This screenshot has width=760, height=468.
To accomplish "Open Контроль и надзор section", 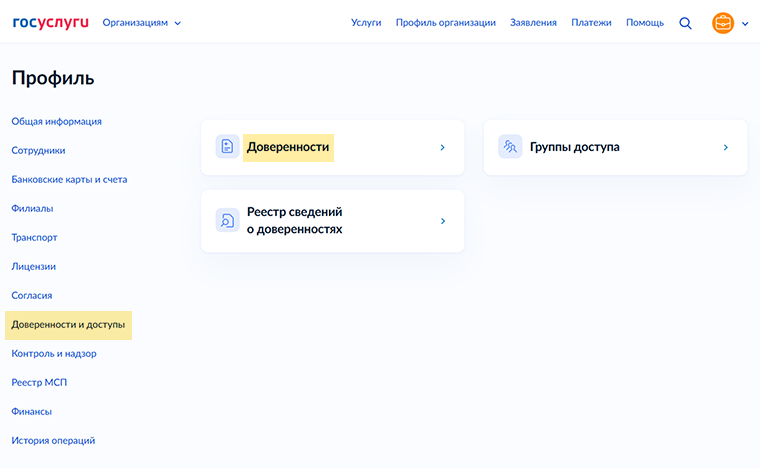I will click(x=54, y=354).
